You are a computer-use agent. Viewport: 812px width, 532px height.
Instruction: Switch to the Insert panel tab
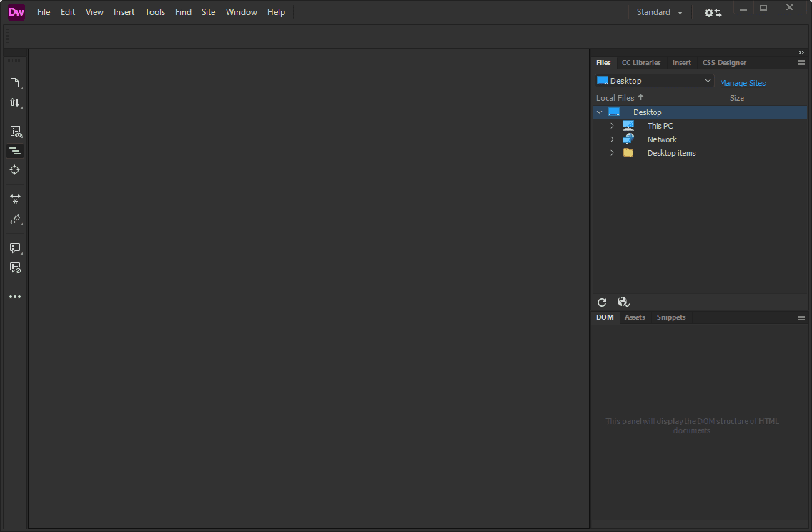pos(681,63)
